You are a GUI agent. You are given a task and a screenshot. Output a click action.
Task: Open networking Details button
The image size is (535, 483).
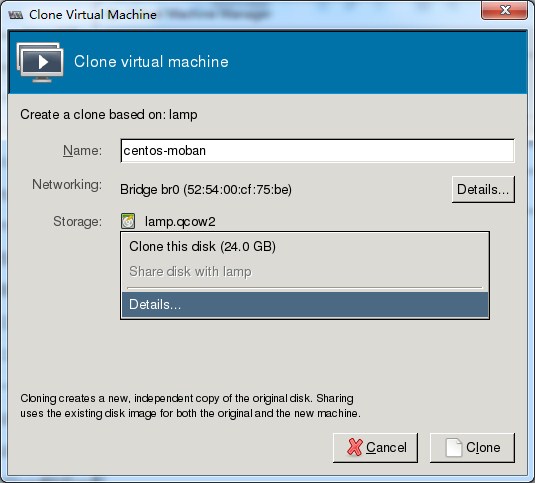click(483, 189)
